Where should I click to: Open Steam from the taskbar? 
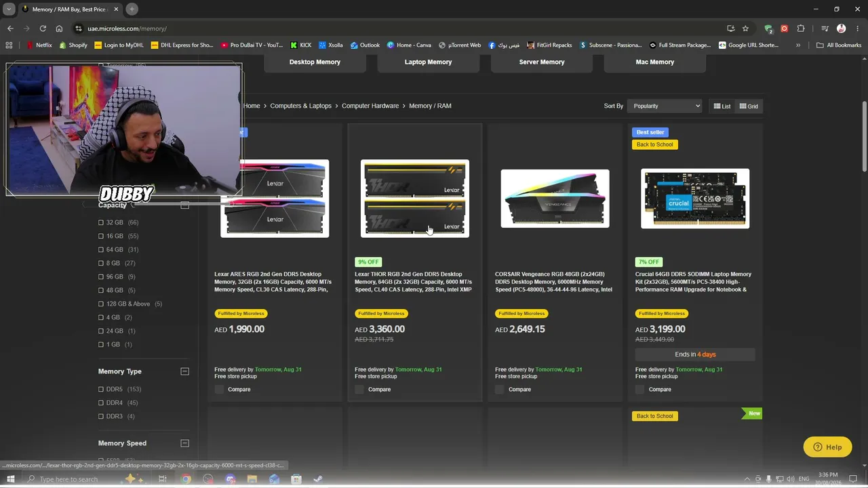tap(318, 479)
